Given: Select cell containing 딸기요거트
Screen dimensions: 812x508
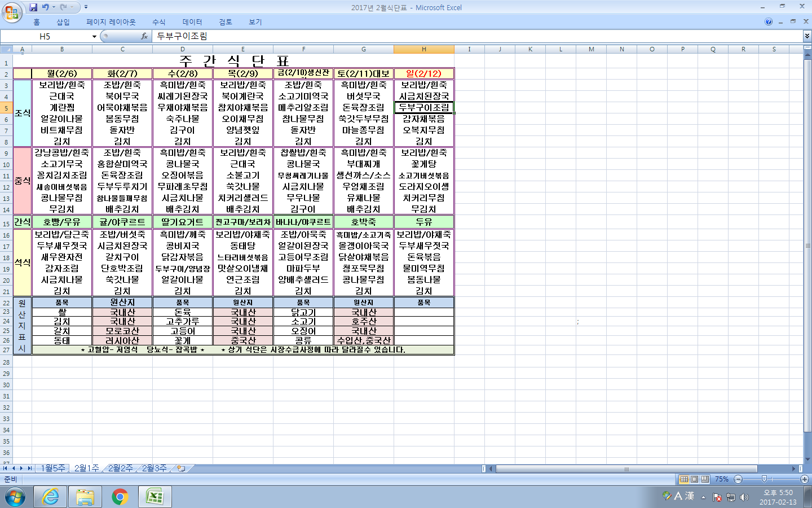Looking at the screenshot, I should point(183,222).
